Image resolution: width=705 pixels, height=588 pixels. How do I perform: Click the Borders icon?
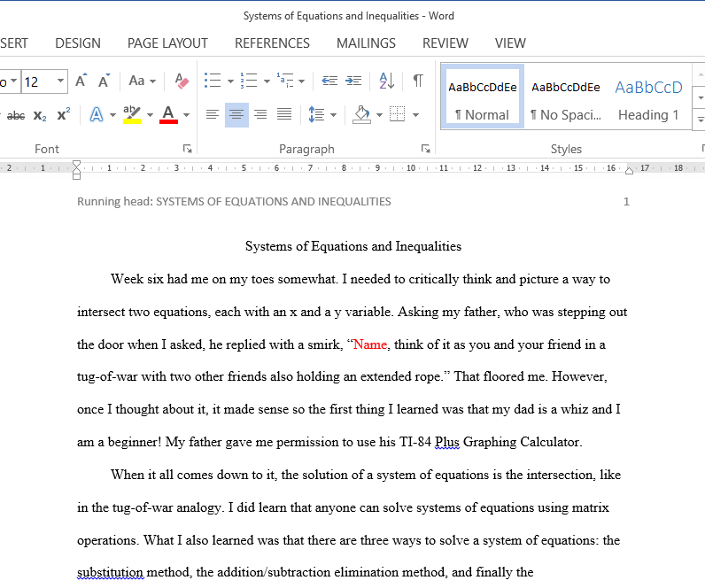click(398, 114)
